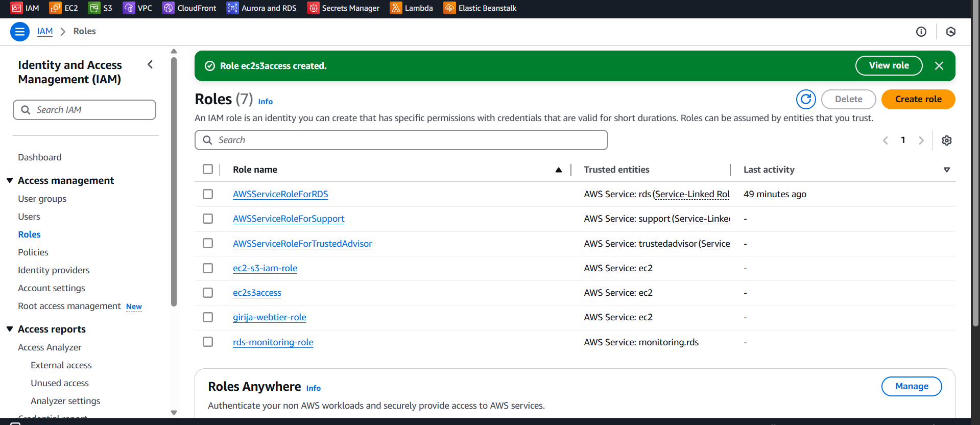
Task: Click Info link next to Roles heading
Action: (x=266, y=102)
